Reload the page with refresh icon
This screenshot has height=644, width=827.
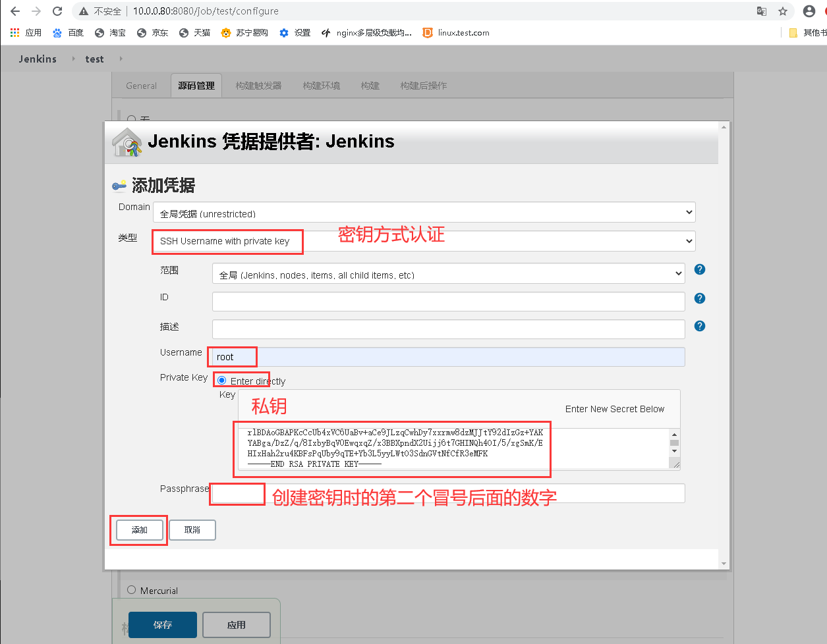(57, 11)
